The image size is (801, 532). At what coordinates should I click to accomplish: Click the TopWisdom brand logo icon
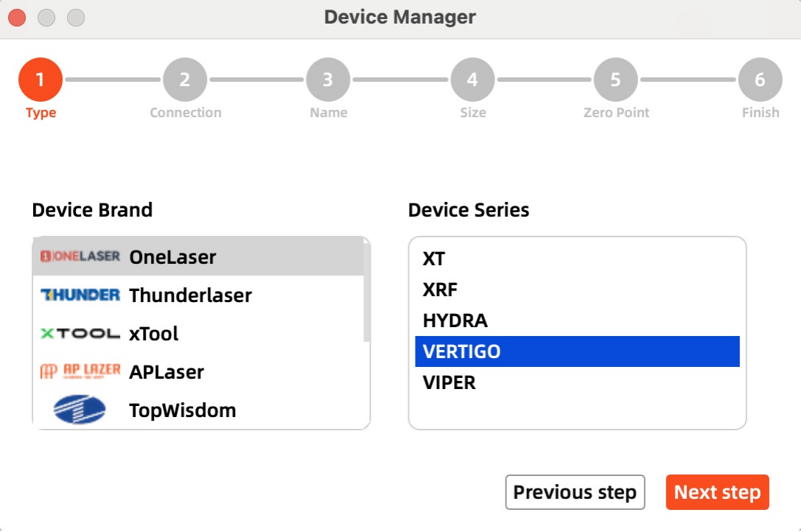(80, 410)
